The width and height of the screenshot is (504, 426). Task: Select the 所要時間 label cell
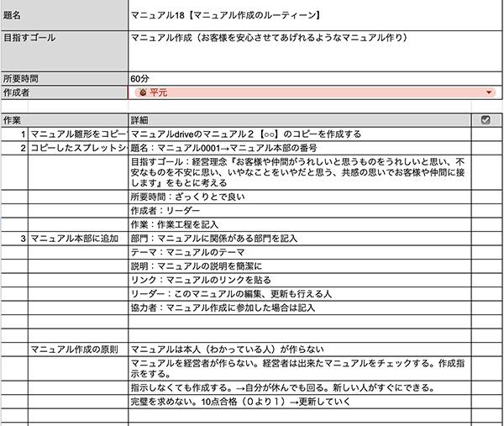(x=65, y=78)
